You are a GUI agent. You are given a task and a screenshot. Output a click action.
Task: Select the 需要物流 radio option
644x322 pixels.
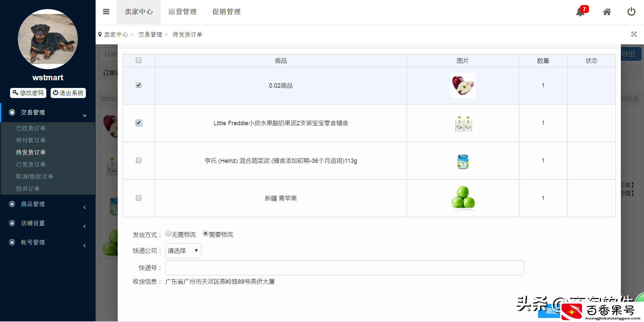coord(206,233)
